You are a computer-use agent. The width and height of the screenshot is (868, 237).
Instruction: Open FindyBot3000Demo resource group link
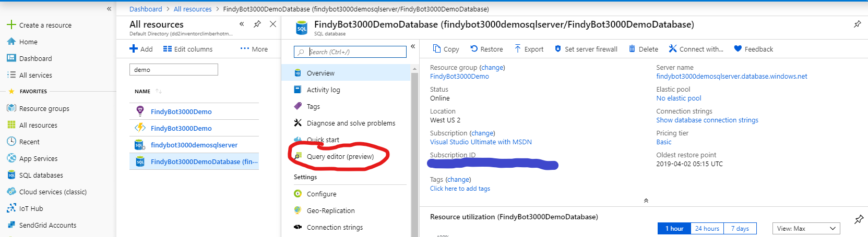click(459, 76)
